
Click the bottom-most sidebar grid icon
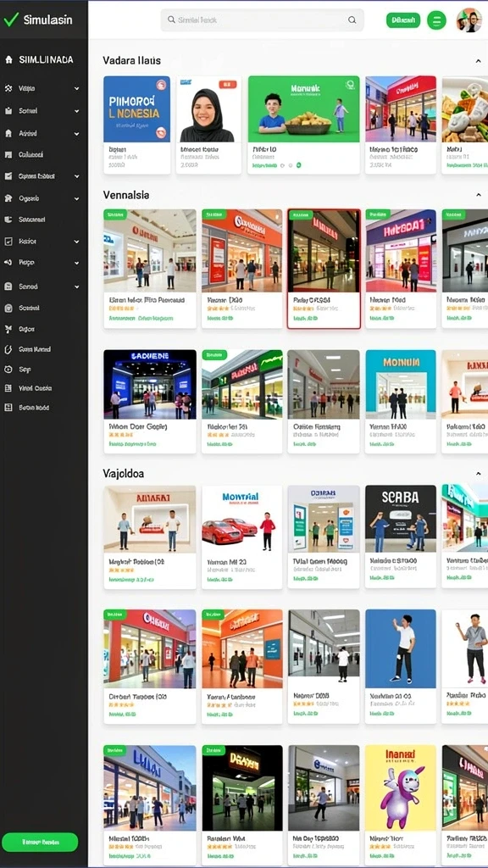click(x=8, y=408)
